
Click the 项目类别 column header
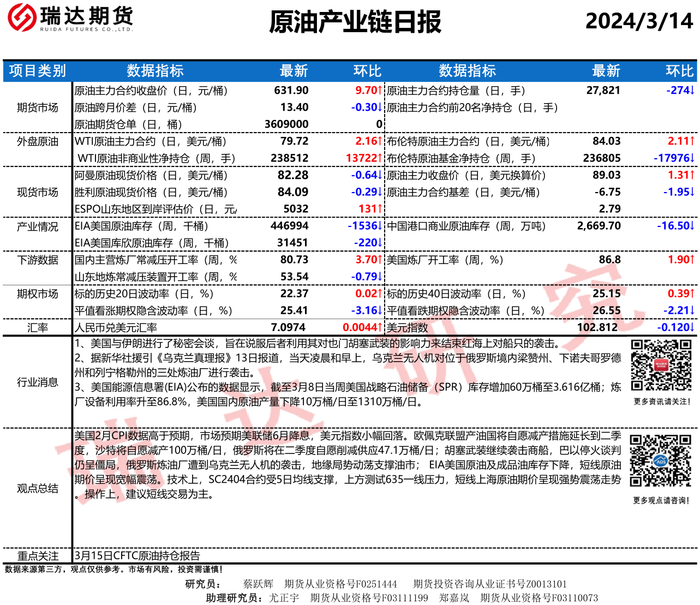coord(37,71)
